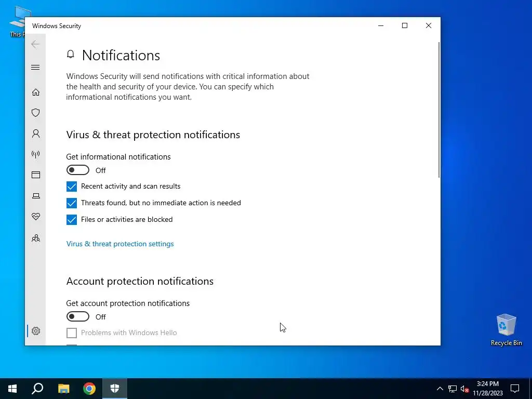Viewport: 532px width, 399px height.
Task: Click Virus & threat protection notifications heading
Action: (x=153, y=135)
